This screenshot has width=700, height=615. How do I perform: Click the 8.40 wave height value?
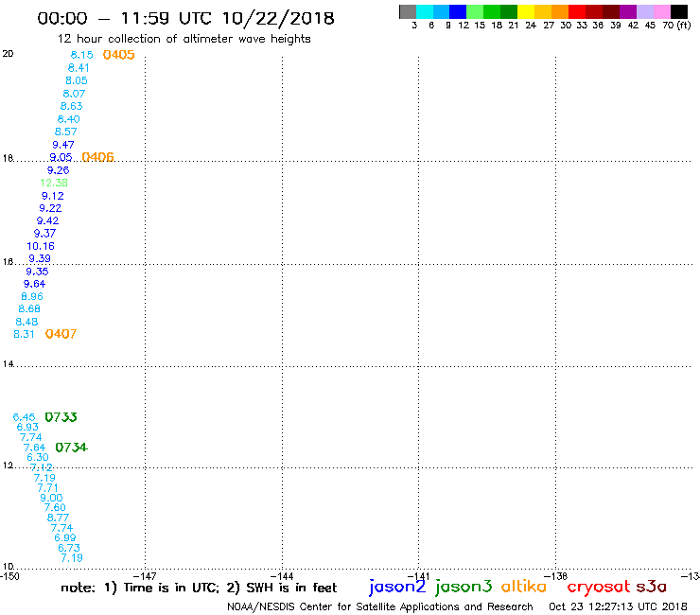pyautogui.click(x=69, y=119)
